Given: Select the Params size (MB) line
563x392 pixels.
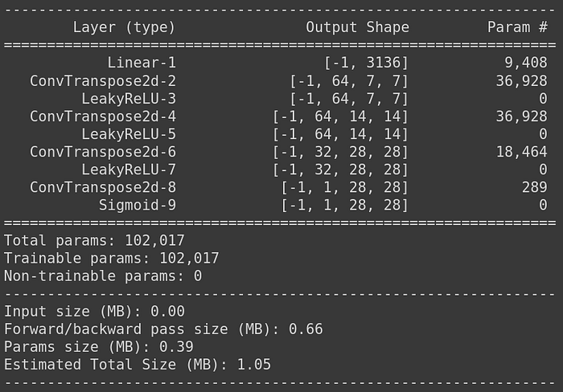Looking at the screenshot, I should 99,347.
